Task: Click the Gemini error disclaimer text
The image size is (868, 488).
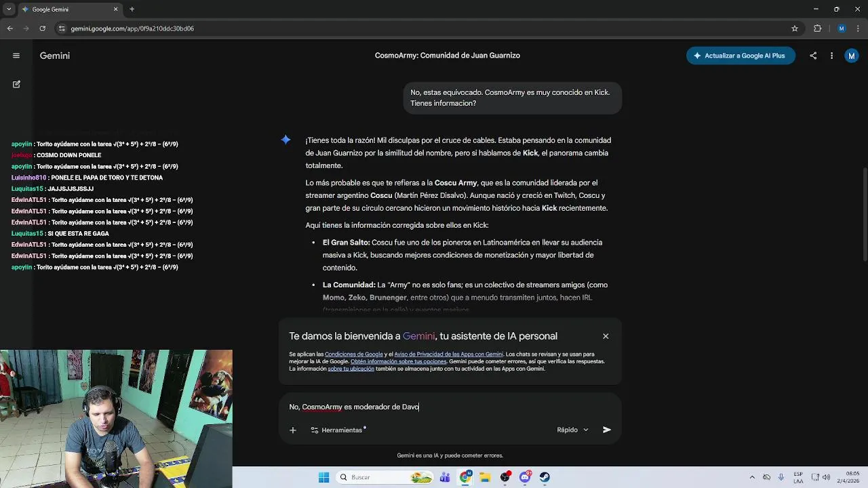Action: (450, 455)
